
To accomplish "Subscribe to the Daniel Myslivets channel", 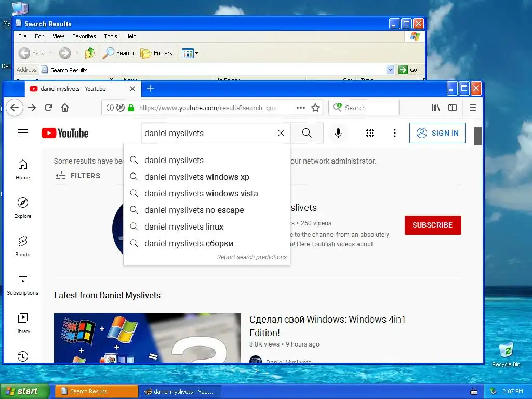I will click(x=433, y=225).
